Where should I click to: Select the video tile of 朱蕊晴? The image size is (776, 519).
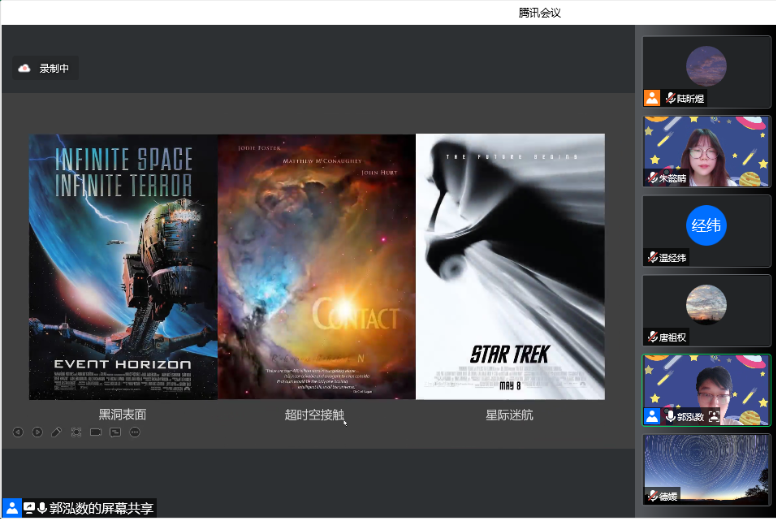click(707, 151)
